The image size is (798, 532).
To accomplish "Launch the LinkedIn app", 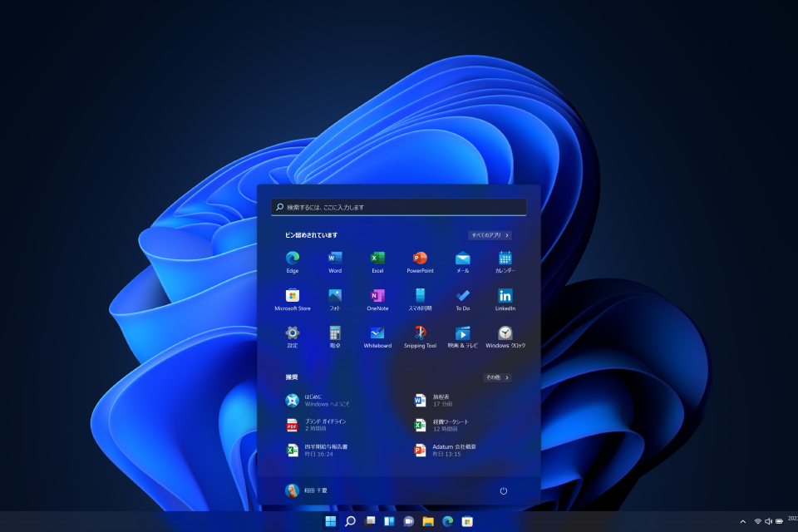I will click(x=505, y=297).
